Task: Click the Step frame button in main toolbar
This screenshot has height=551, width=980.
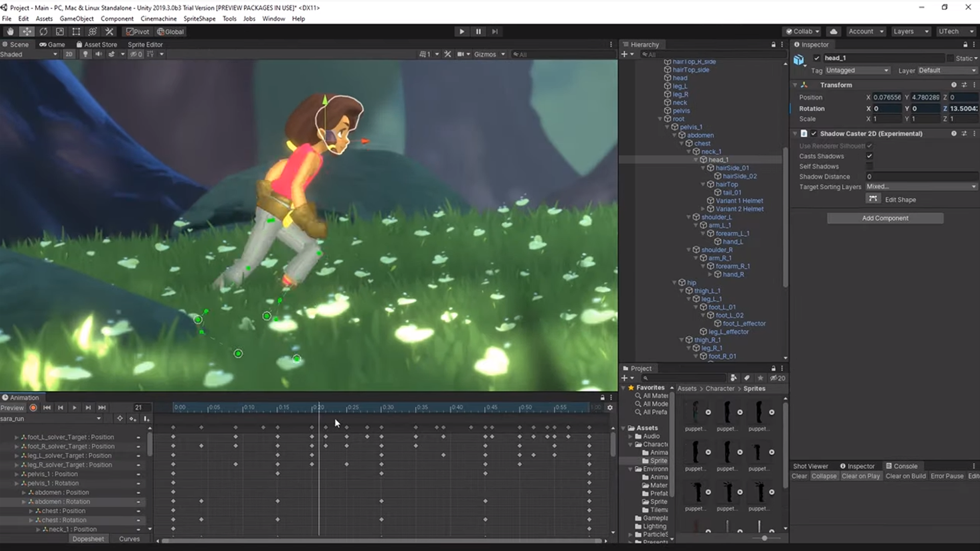Action: pos(495,32)
